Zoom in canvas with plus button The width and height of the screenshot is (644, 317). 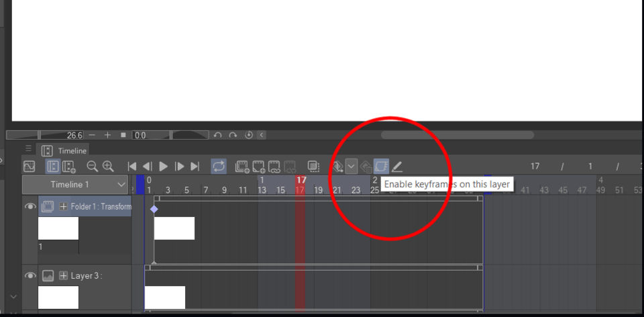coord(107,135)
